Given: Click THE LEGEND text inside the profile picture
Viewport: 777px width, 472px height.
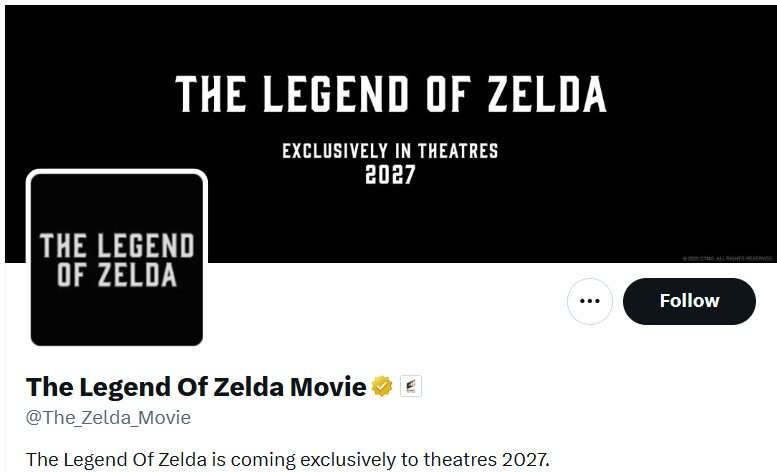Looking at the screenshot, I should 117,246.
